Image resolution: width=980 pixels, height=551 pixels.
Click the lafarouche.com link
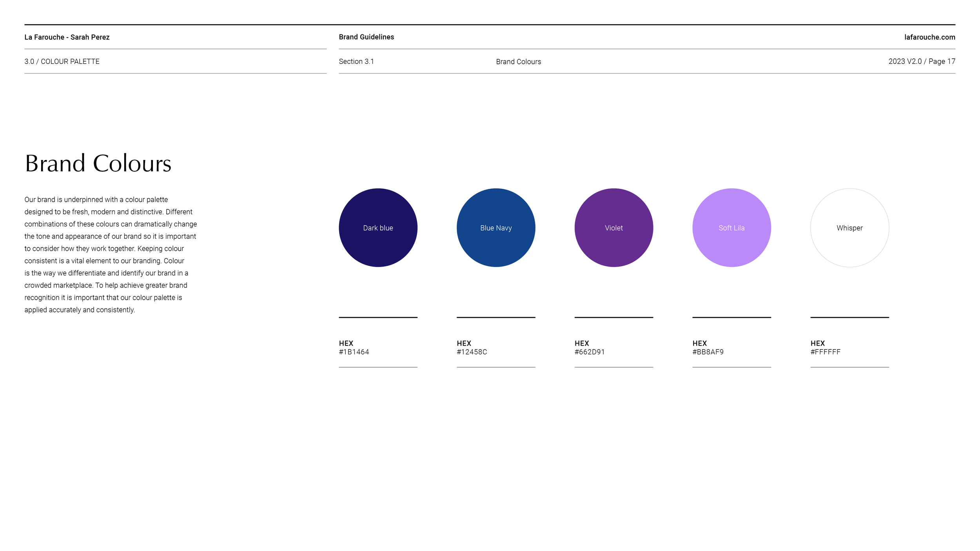[929, 37]
